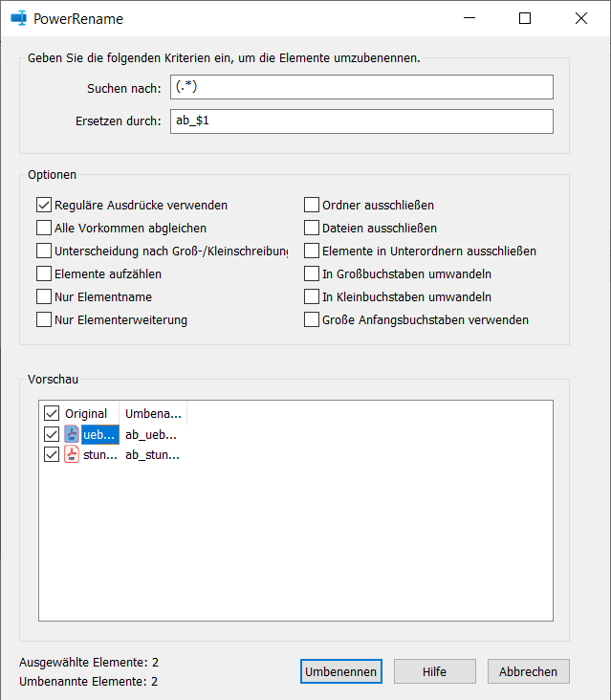
Task: Click into the 'Ersetzen durch' replace field
Action: [361, 121]
